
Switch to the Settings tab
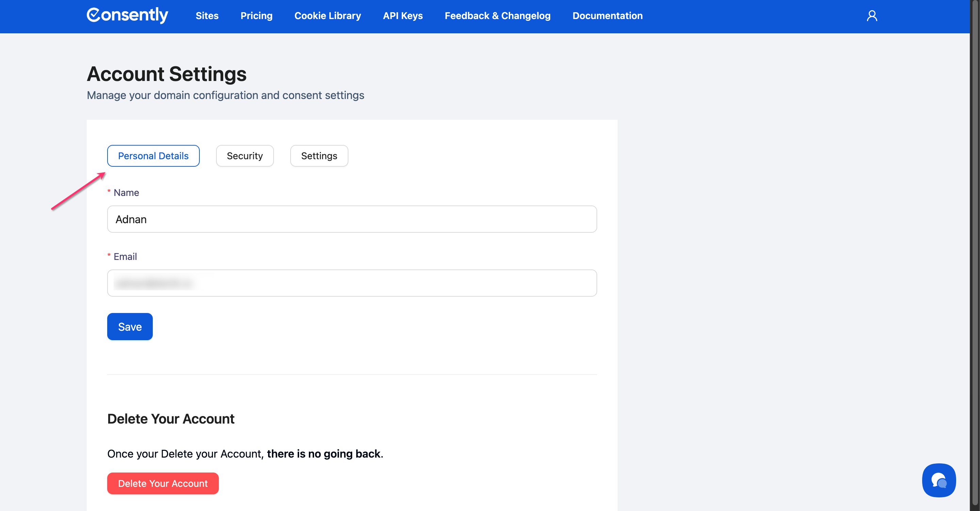[319, 155]
